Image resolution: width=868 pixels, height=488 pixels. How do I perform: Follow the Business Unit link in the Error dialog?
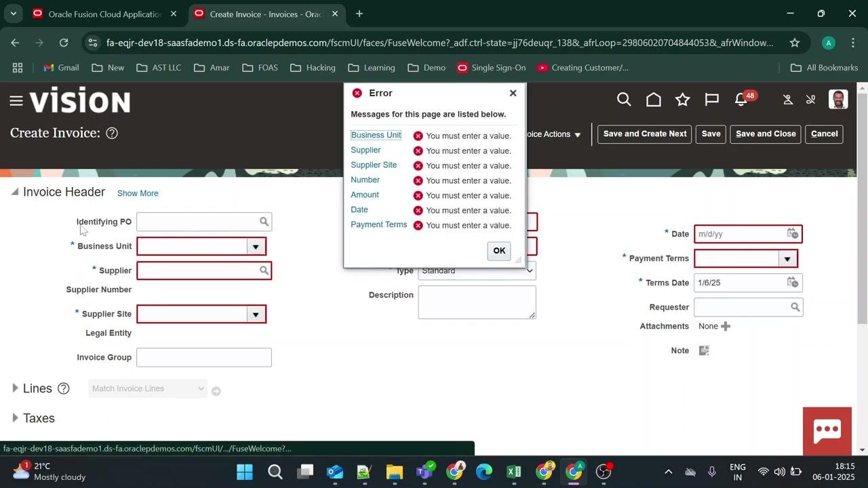coord(376,135)
